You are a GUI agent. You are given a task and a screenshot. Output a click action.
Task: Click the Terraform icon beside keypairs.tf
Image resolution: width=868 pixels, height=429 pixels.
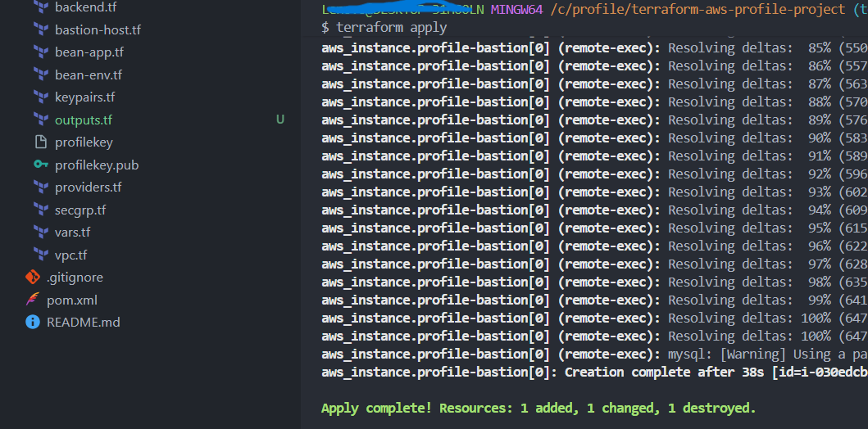(x=41, y=97)
